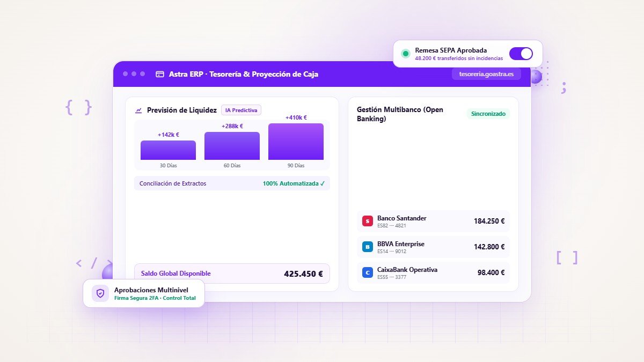
Task: Click the +410k € value label
Action: [296, 117]
